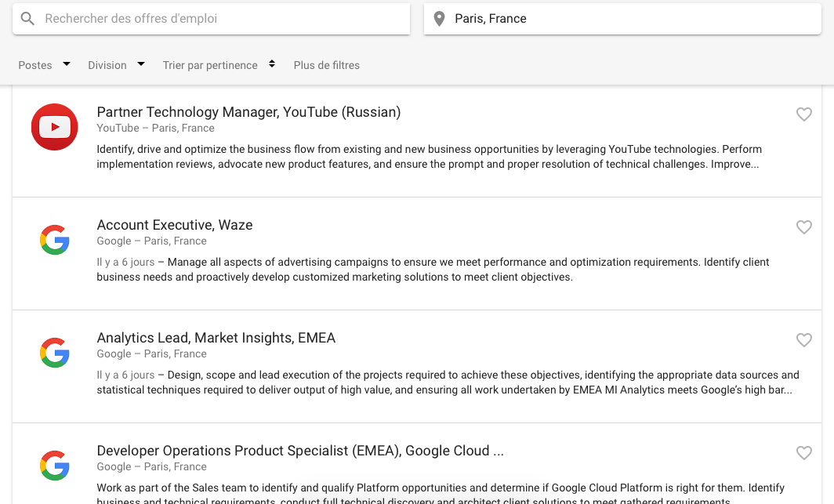Click the location pin icon
The height and width of the screenshot is (504, 834).
pos(439,18)
